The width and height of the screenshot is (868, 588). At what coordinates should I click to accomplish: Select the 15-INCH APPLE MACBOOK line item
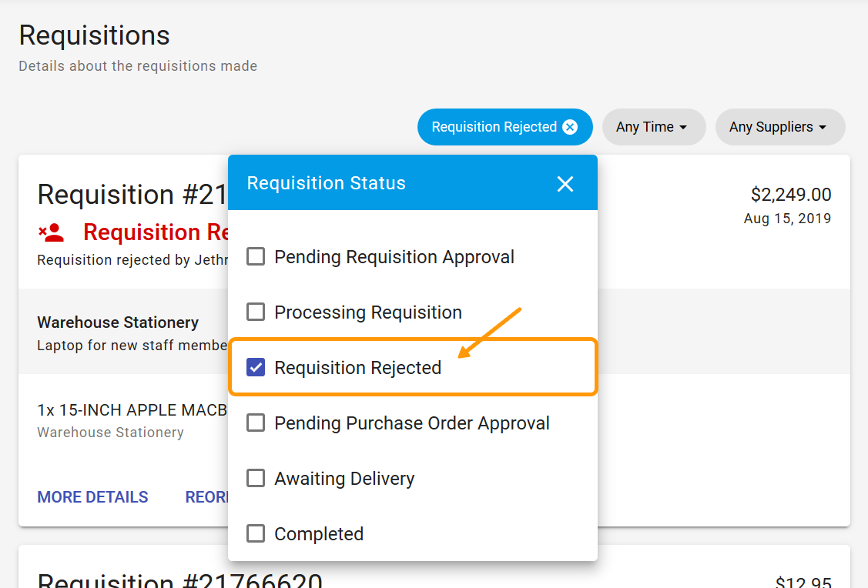point(131,409)
